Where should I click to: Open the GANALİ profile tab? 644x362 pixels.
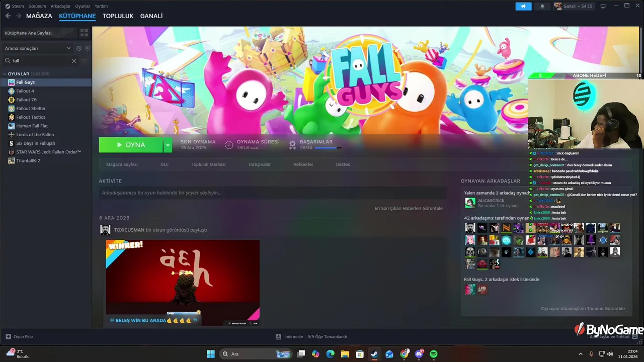click(151, 16)
